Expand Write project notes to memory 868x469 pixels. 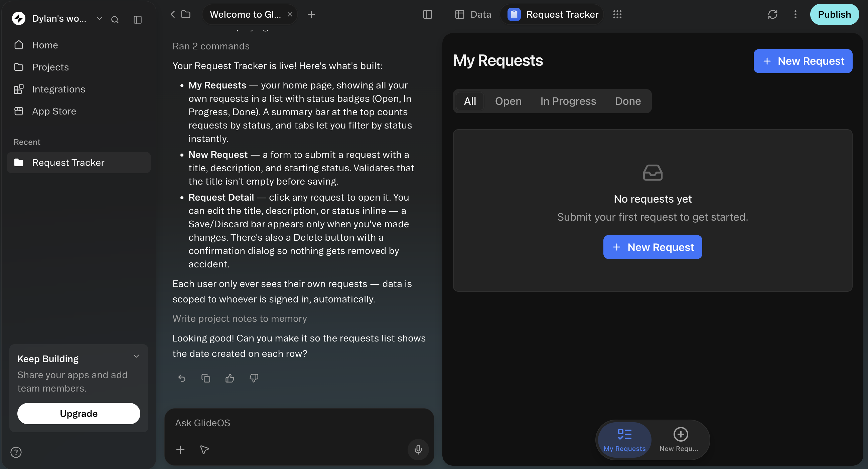click(240, 318)
